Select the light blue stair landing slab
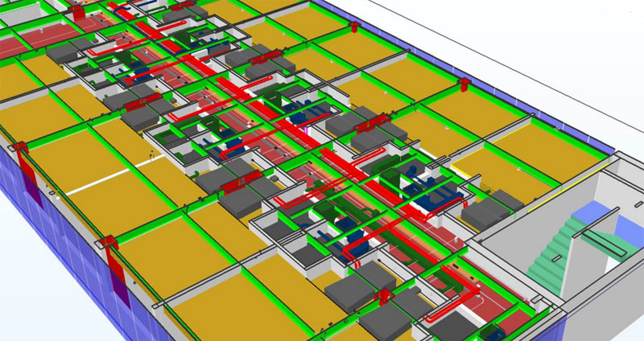 (592, 214)
